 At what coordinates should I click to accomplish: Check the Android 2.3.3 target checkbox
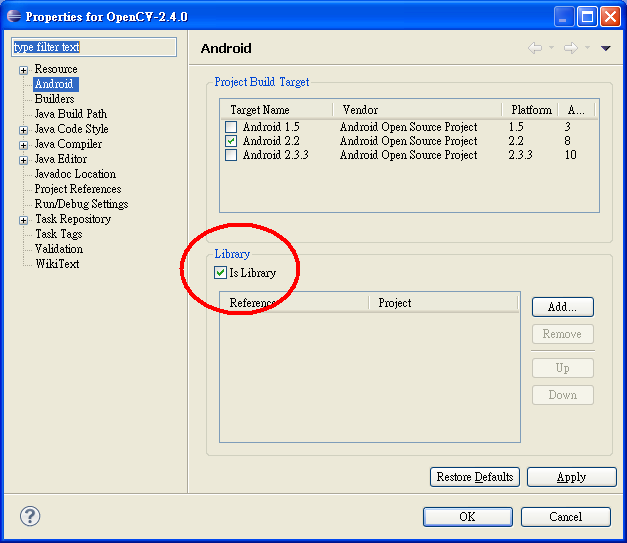[231, 155]
